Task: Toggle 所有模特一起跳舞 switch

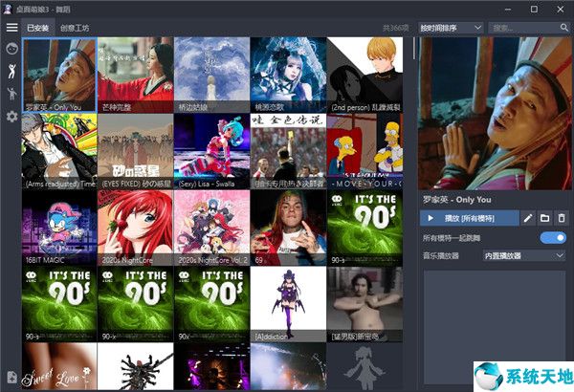Action: coord(553,238)
